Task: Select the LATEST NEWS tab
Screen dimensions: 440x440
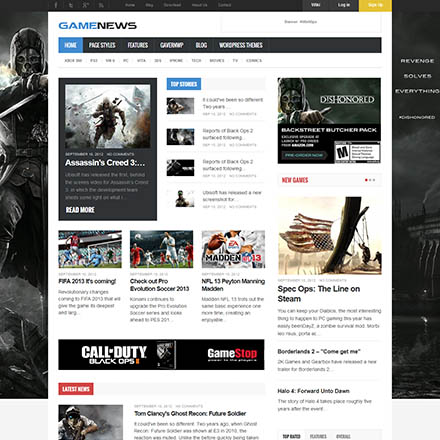Action: [x=76, y=389]
